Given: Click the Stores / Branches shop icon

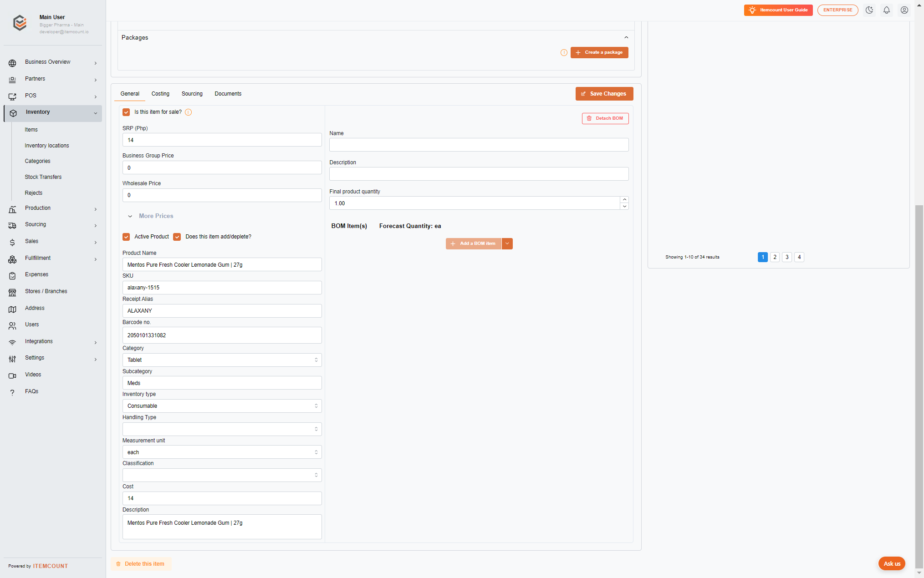Looking at the screenshot, I should [12, 292].
